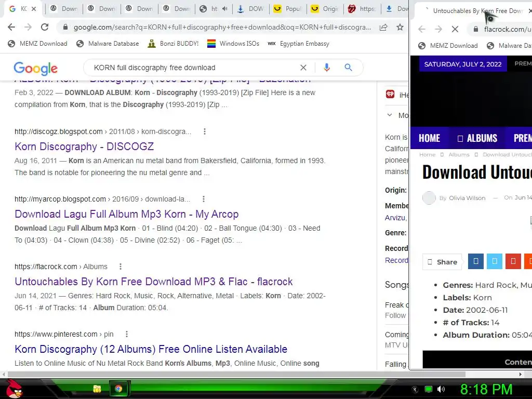
Task: Clear the Google search box text
Action: tap(303, 68)
